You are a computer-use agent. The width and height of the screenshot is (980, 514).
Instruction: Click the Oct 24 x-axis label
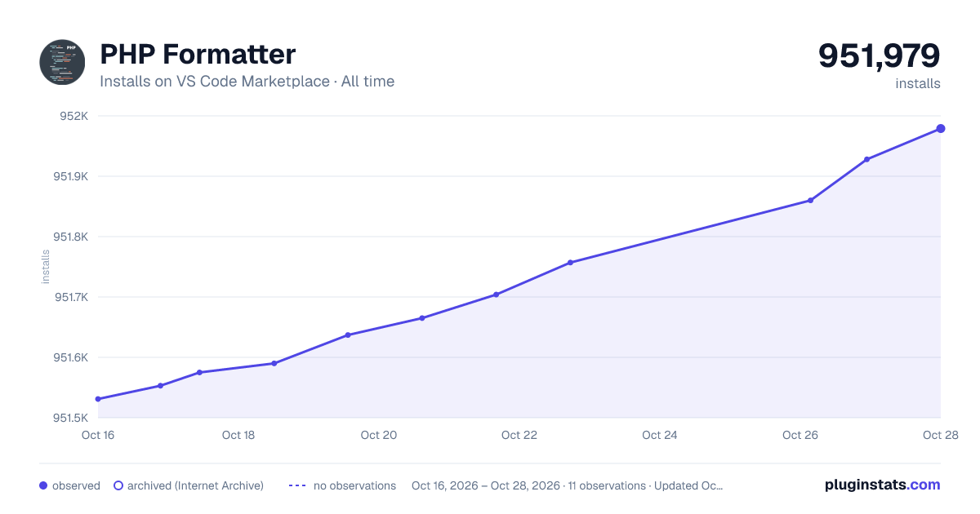pyautogui.click(x=660, y=435)
